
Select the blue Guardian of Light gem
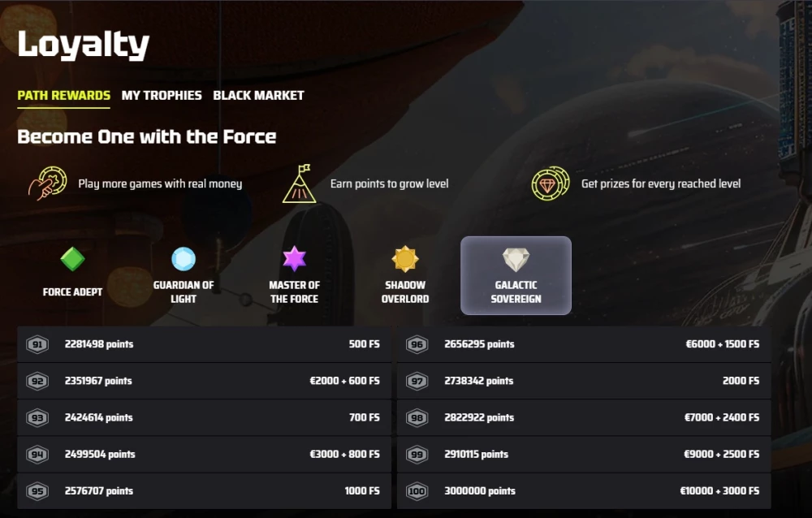tap(184, 259)
